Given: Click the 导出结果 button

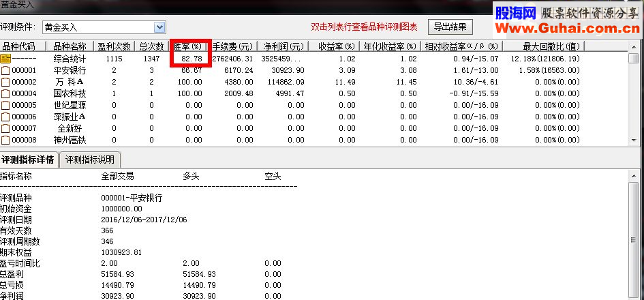Looking at the screenshot, I should pyautogui.click(x=450, y=27).
